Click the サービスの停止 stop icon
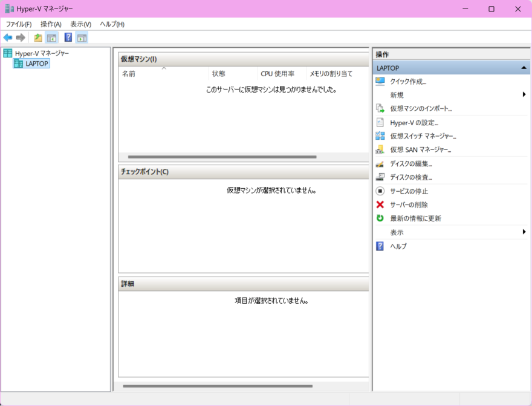Viewport: 532px width, 406px height. (x=380, y=191)
